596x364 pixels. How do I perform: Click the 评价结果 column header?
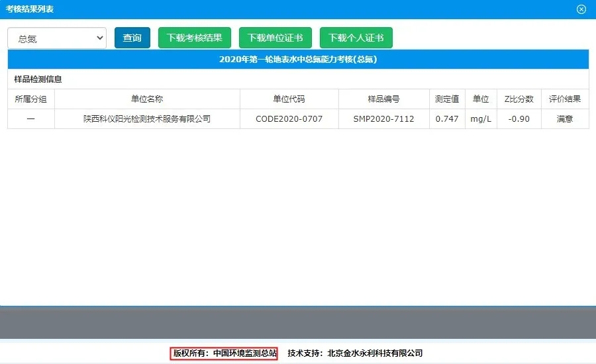pos(565,99)
